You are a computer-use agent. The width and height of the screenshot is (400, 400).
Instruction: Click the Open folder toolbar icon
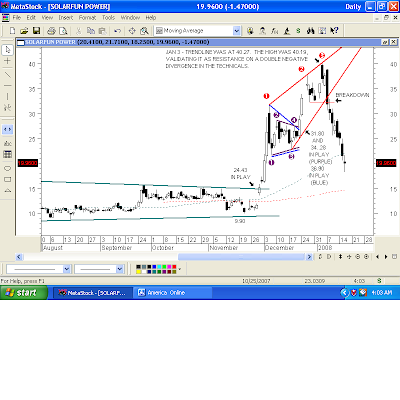pyautogui.click(x=24, y=31)
